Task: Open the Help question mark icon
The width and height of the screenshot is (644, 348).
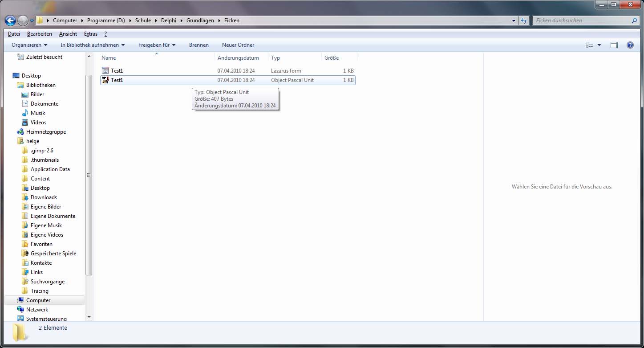Action: [x=630, y=45]
